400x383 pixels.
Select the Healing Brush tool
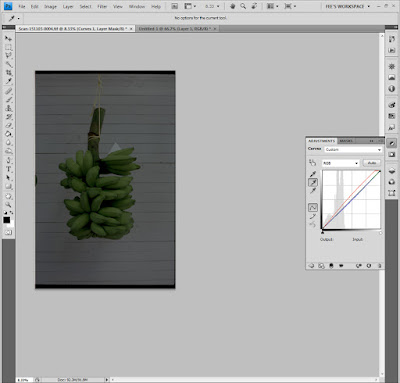pyautogui.click(x=8, y=91)
